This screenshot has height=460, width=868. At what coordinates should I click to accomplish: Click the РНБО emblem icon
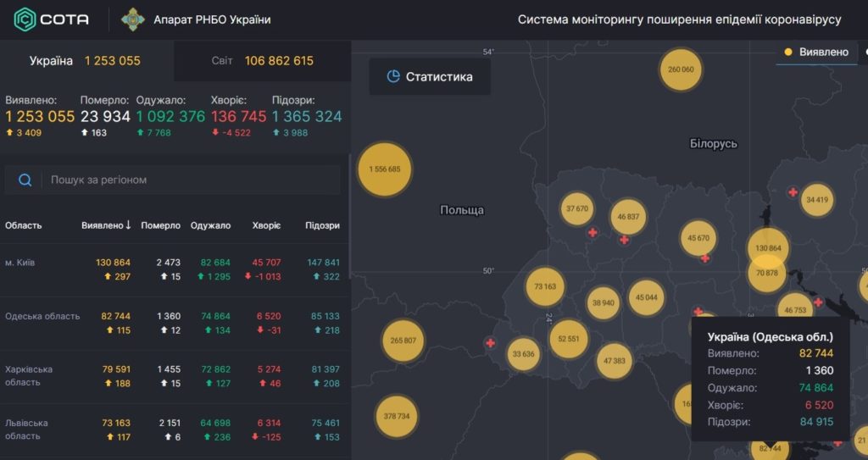pos(133,19)
